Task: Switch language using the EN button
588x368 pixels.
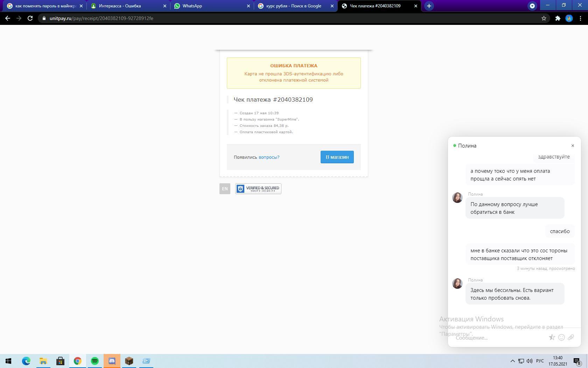Action: coord(225,189)
